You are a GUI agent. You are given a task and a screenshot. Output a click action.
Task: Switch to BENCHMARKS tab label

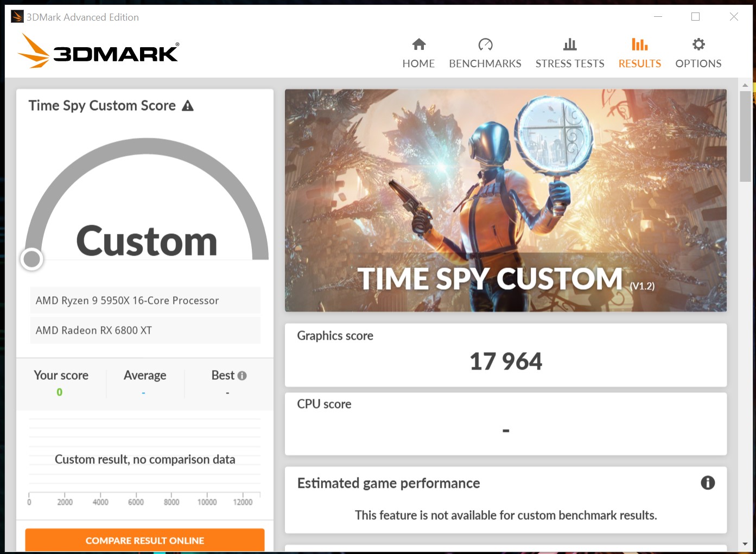[x=485, y=63]
